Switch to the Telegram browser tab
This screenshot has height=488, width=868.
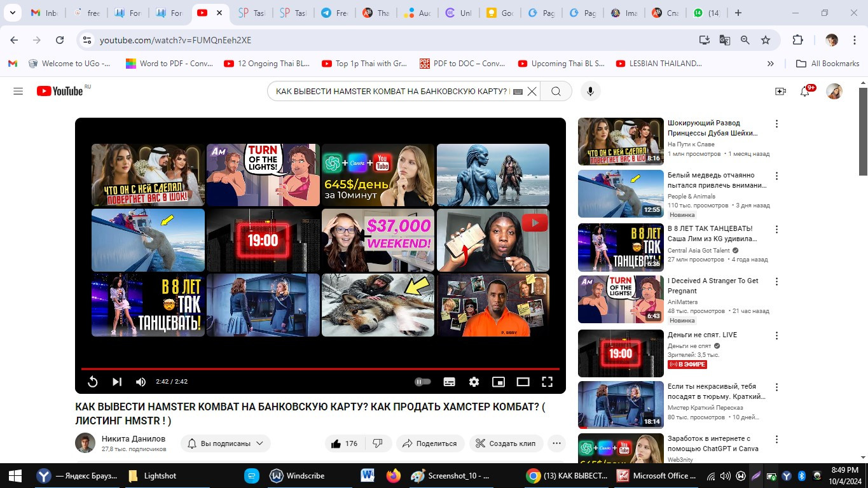pyautogui.click(x=334, y=13)
